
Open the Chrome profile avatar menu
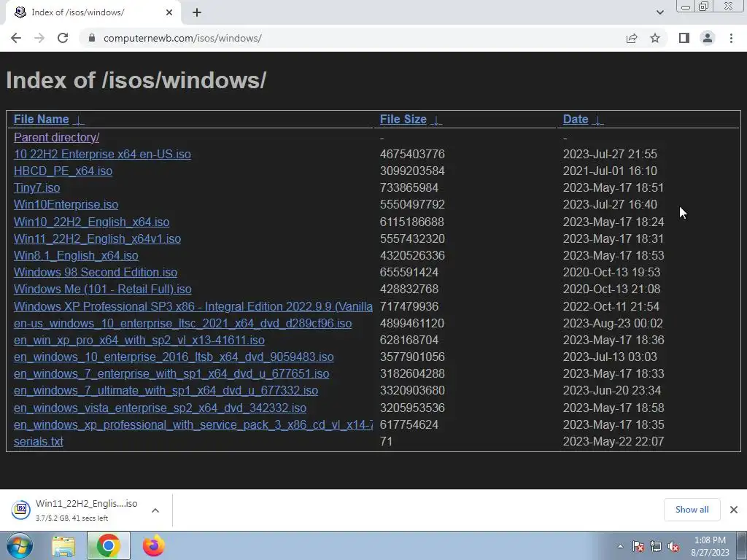tap(708, 38)
